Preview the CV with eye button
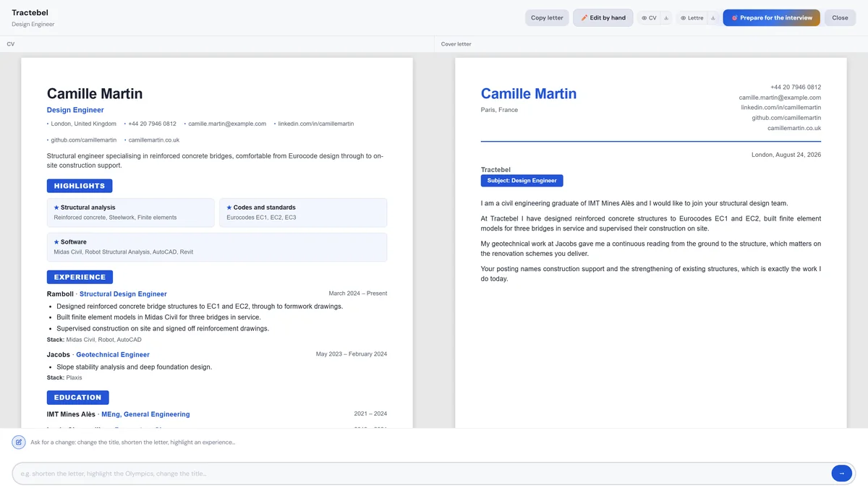 point(649,18)
